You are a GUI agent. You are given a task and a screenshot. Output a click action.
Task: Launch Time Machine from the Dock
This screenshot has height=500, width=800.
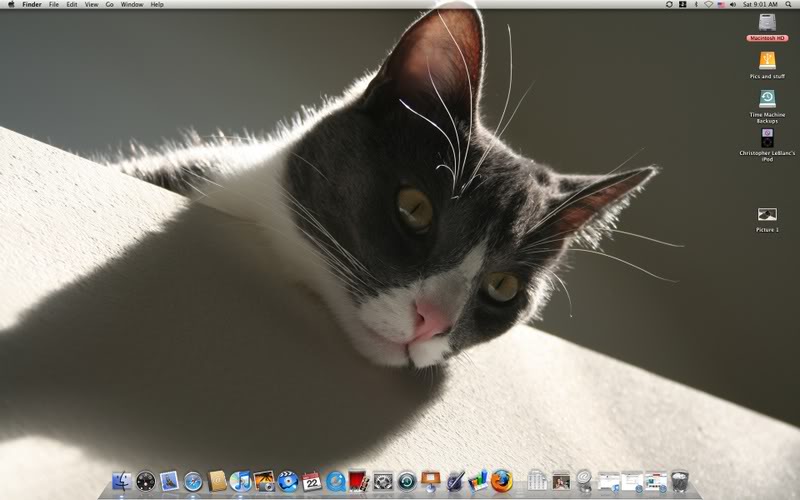coord(407,481)
